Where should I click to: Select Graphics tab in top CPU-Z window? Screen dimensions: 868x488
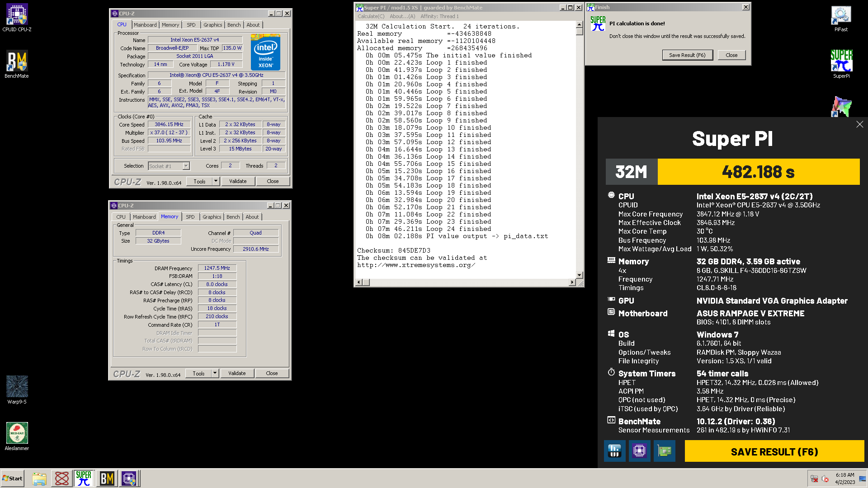point(212,25)
